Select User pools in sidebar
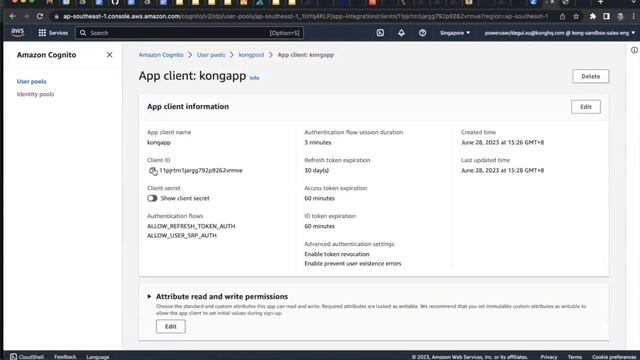Screen dimensions: 640x360 click(x=31, y=81)
